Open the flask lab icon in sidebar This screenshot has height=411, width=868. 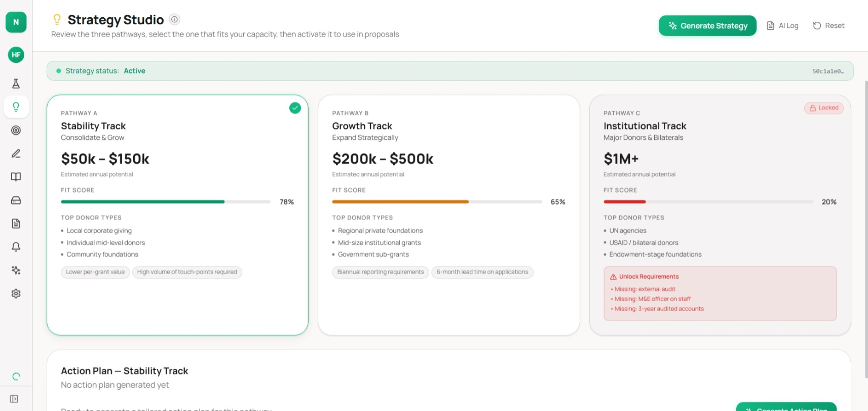[16, 84]
